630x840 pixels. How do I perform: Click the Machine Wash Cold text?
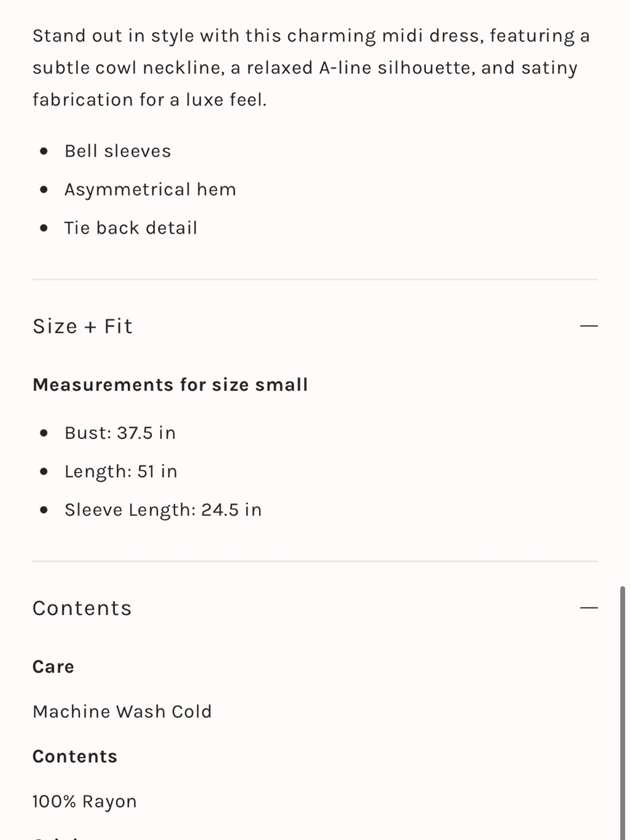pyautogui.click(x=122, y=711)
